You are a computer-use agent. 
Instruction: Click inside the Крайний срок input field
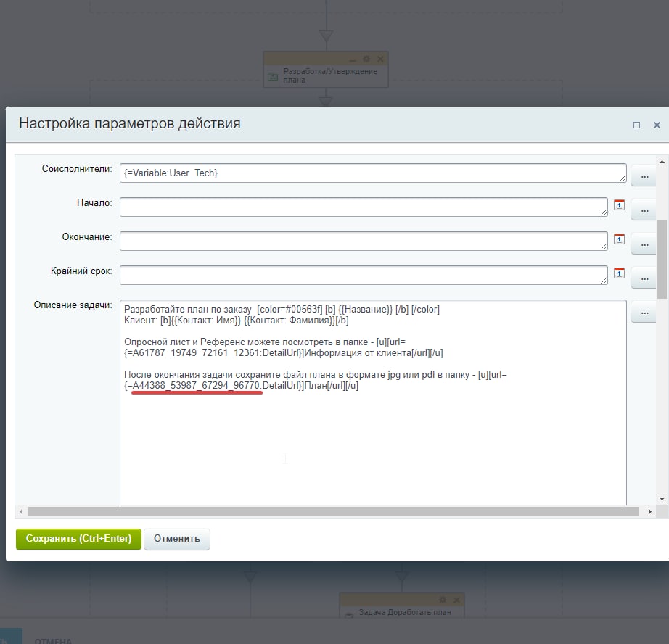tap(364, 275)
